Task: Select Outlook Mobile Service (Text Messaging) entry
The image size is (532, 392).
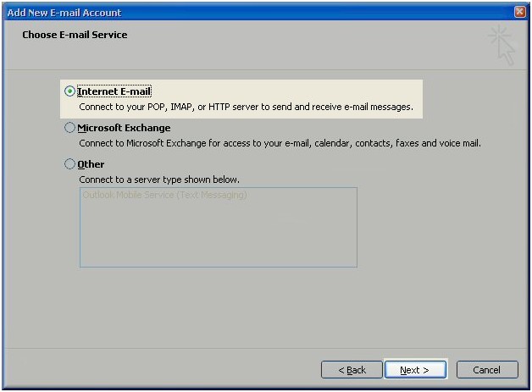Action: pos(164,196)
